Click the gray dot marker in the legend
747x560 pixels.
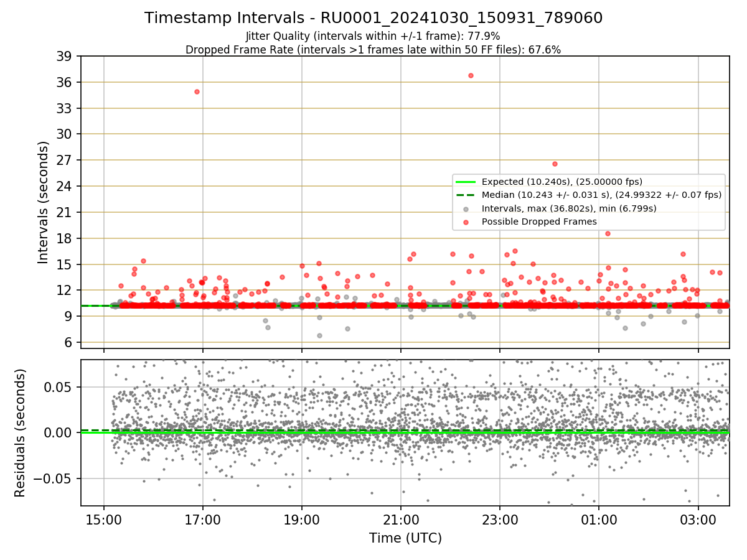(x=466, y=208)
